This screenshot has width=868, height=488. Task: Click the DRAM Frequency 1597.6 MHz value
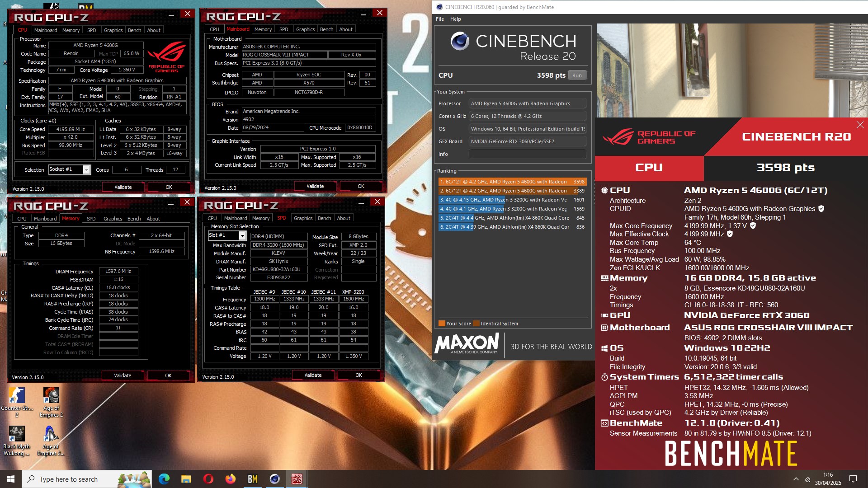[x=118, y=271]
